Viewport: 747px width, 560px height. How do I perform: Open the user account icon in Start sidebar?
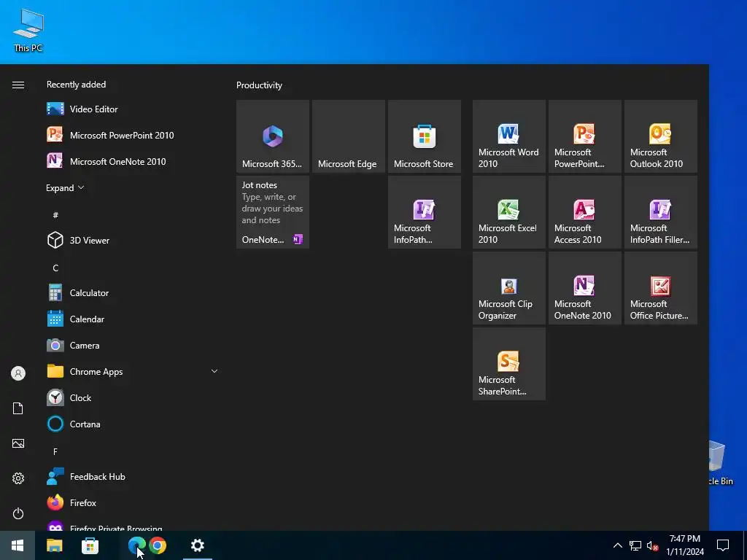coord(18,373)
